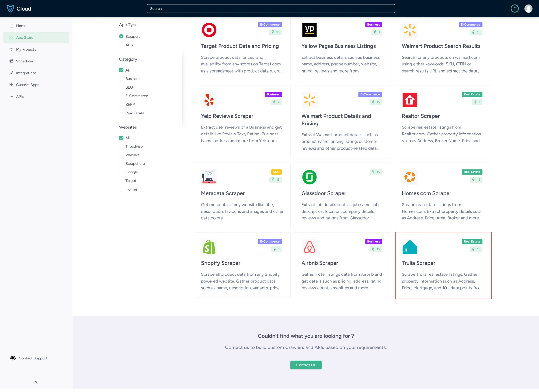Screen dimensions: 539x392
Task: Click the Schedules calendar icon
Action: pos(11,61)
